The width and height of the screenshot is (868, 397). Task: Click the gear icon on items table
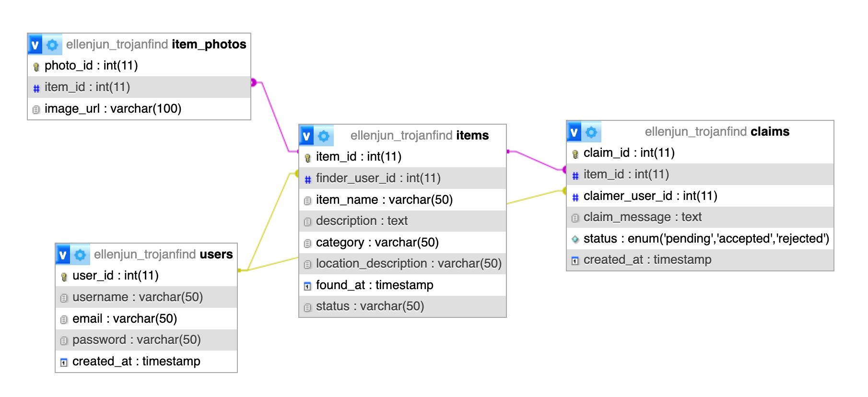click(324, 136)
